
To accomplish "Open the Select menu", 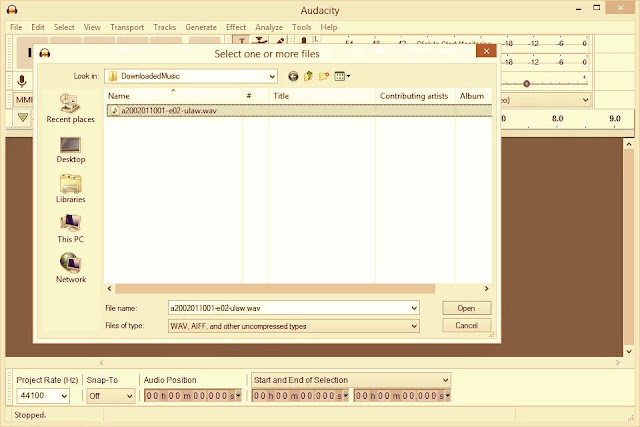I will tap(64, 27).
